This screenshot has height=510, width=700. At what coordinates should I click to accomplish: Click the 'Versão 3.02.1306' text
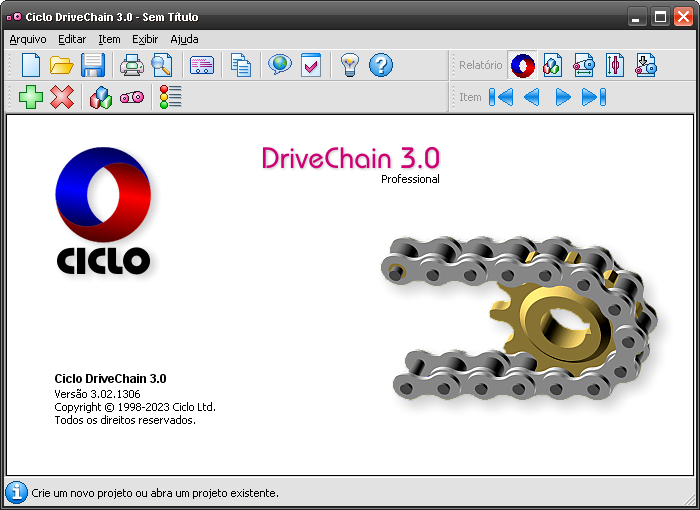[97, 394]
